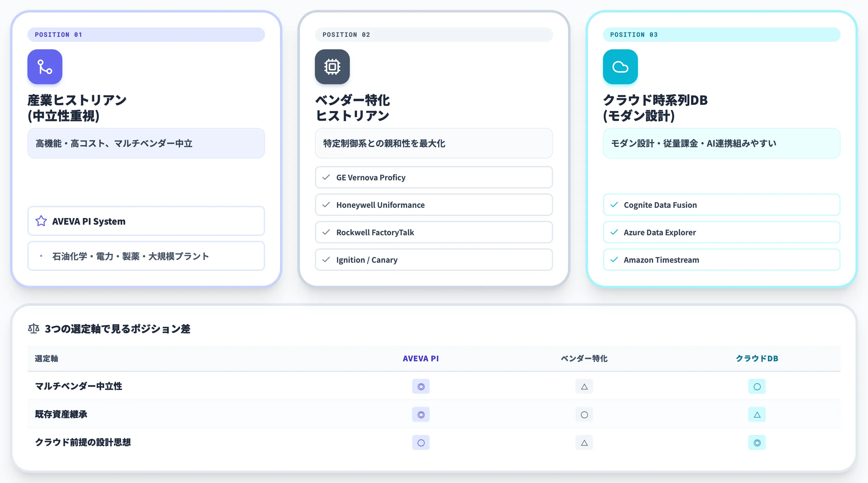The height and width of the screenshot is (483, 868).
Task: Select the AVEVA PI System item
Action: (x=146, y=221)
